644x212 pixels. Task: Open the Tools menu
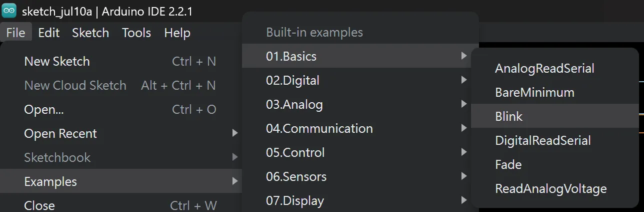point(136,33)
